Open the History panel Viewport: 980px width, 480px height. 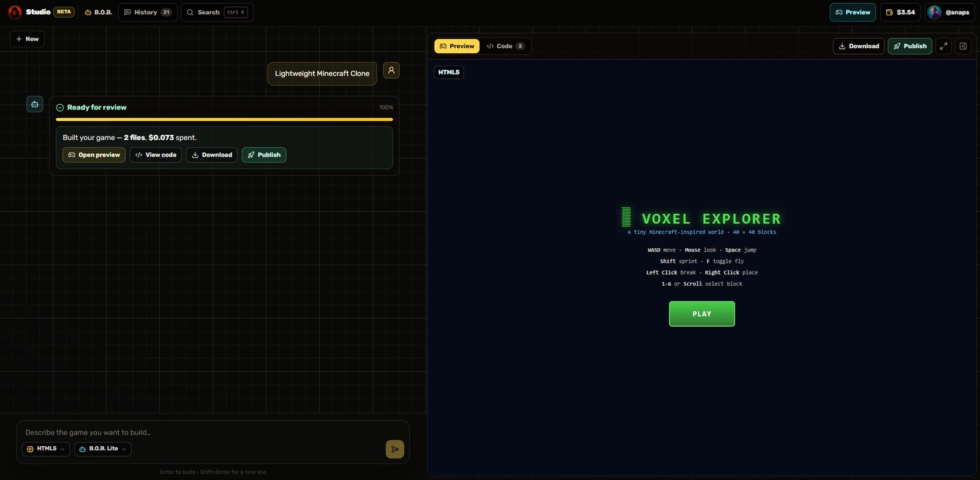pos(148,12)
